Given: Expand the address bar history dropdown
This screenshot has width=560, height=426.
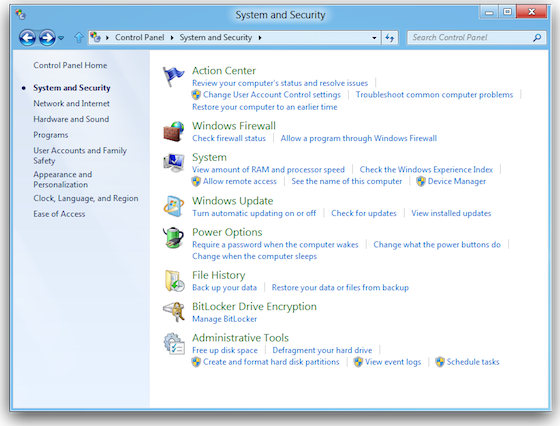Looking at the screenshot, I should (374, 37).
